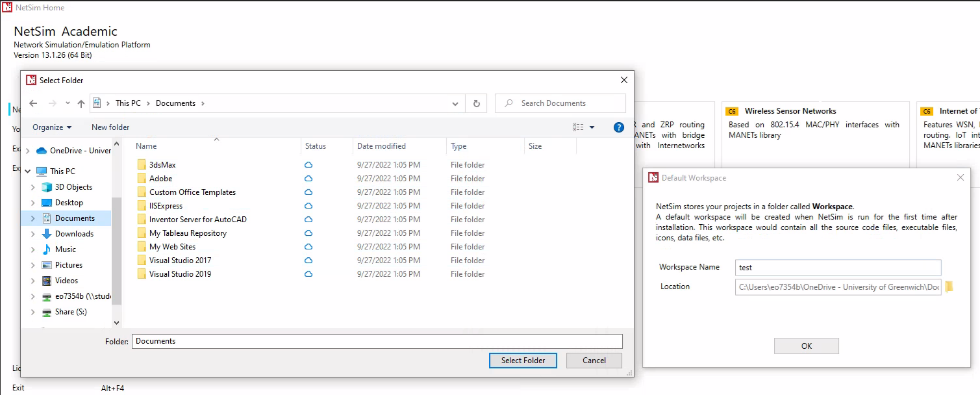Refresh the Documents folder view
Screen dimensions: 980x395
(x=476, y=103)
